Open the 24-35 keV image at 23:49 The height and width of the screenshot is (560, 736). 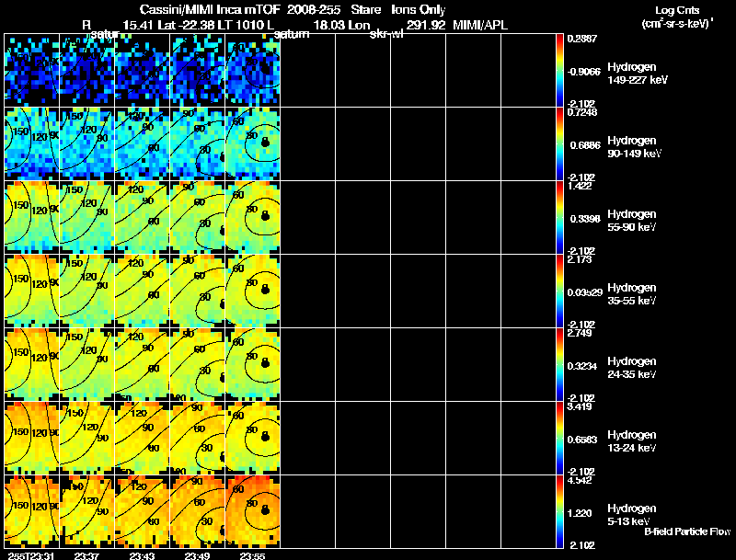pos(197,365)
